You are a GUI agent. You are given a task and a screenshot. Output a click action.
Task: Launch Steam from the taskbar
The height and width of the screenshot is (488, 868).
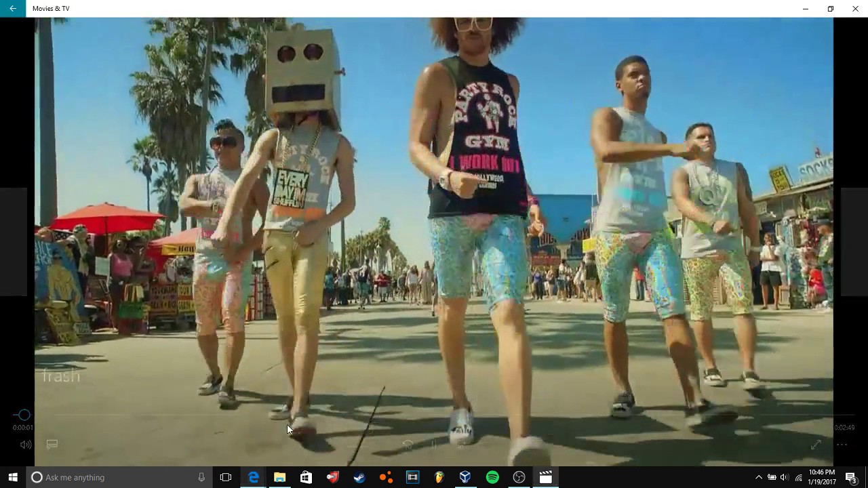click(x=359, y=477)
